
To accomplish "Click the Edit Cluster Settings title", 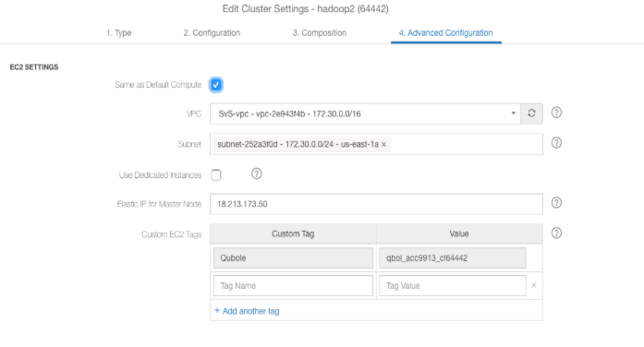I will coord(306,9).
